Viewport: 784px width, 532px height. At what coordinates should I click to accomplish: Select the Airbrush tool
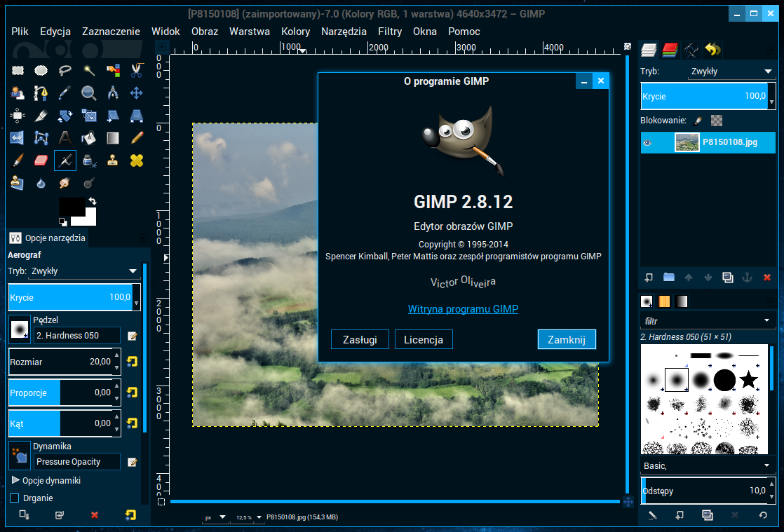65,161
